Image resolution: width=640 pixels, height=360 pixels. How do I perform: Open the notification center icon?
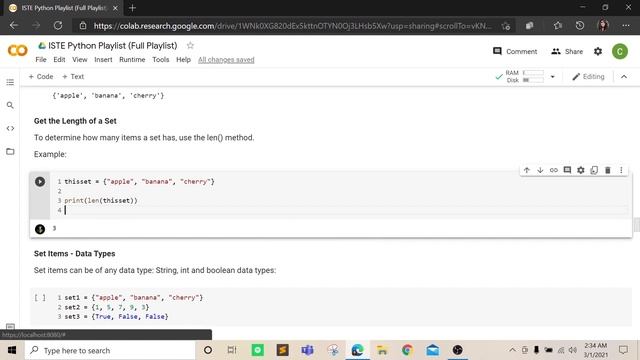point(623,350)
